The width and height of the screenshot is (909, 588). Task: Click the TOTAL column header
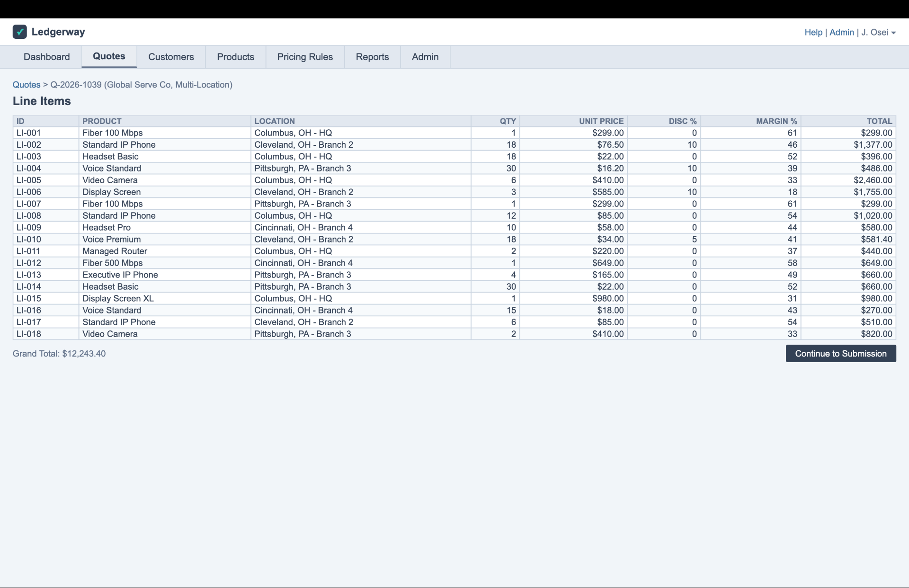coord(848,121)
